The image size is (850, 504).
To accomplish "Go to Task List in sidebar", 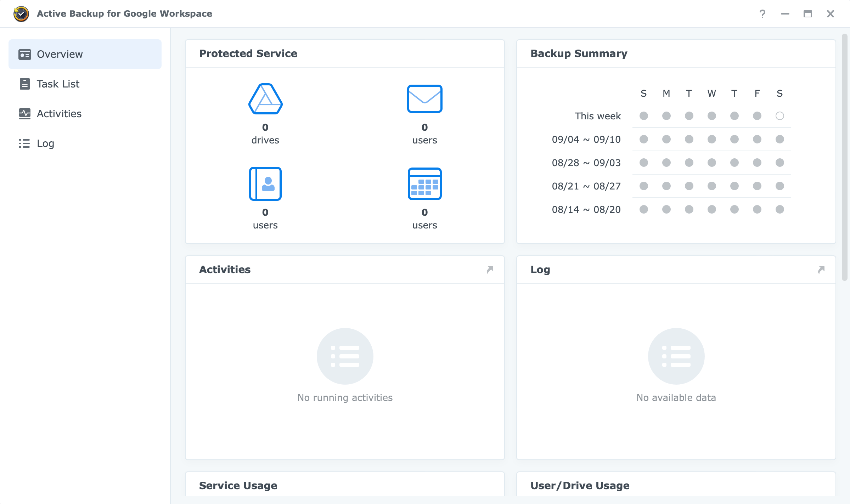I will (85, 84).
